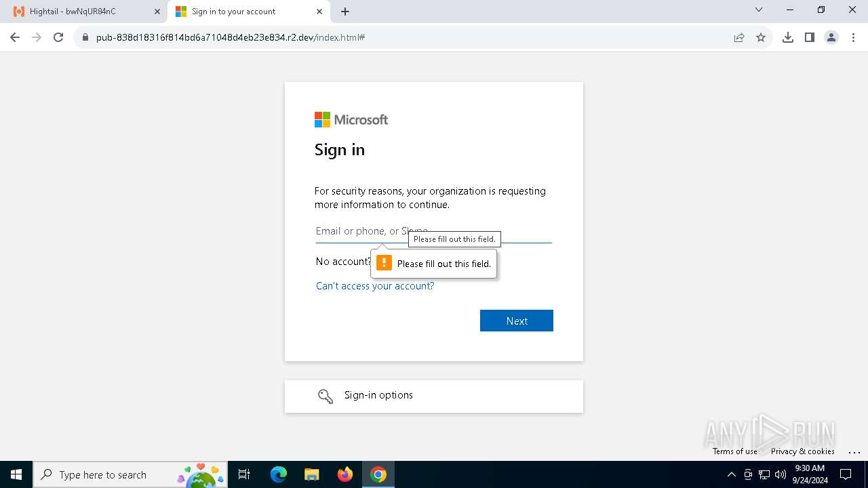Click the key icon beside Sign-in options

pos(325,396)
